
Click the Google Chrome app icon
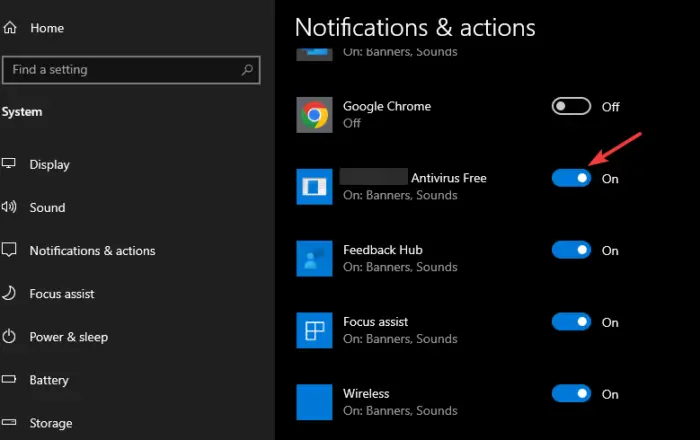[x=314, y=115]
